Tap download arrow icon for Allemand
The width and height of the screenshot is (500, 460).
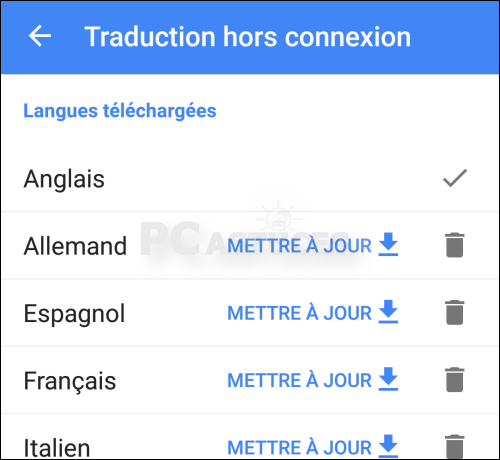pos(388,244)
